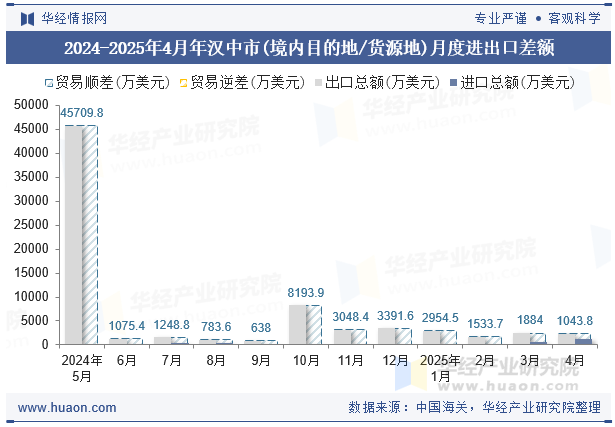Select the 10月 gray export bar
The height and width of the screenshot is (427, 615).
tap(297, 325)
